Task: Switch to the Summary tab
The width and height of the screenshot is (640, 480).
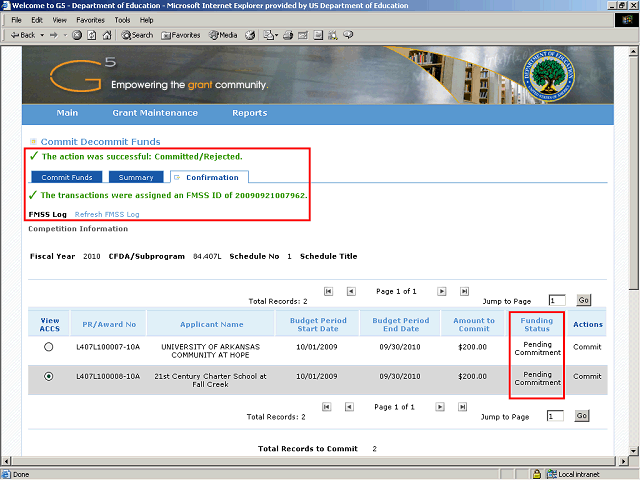Action: [x=136, y=177]
